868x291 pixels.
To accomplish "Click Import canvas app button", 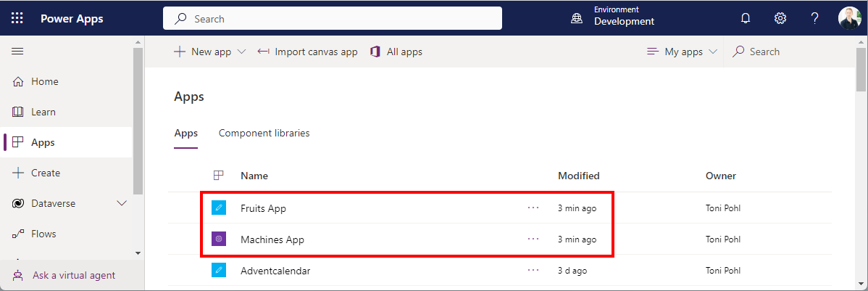I will pos(308,52).
